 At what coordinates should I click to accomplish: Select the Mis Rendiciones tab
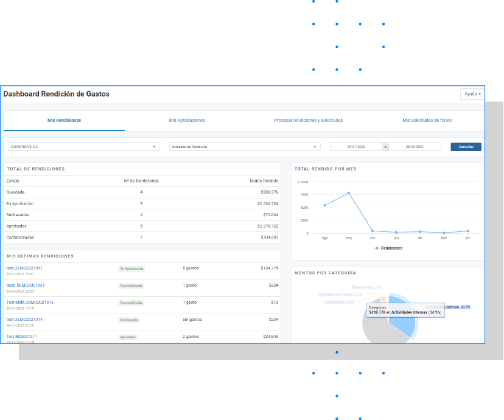(x=65, y=120)
